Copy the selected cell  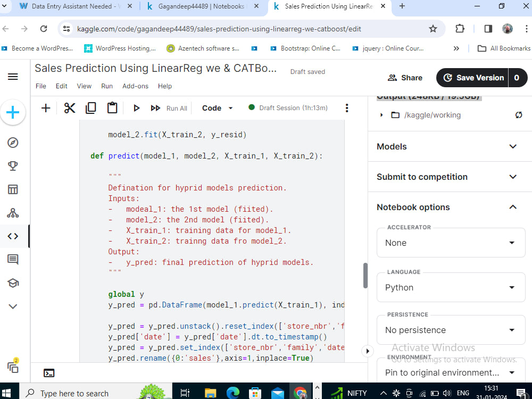coord(90,107)
